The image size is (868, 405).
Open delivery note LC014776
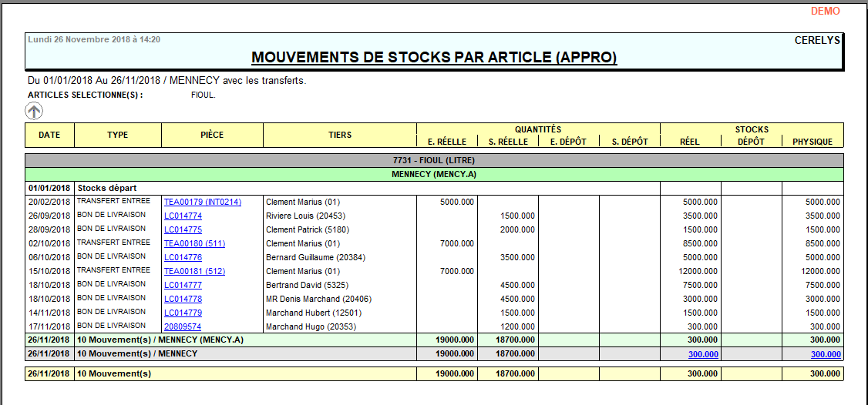click(183, 257)
